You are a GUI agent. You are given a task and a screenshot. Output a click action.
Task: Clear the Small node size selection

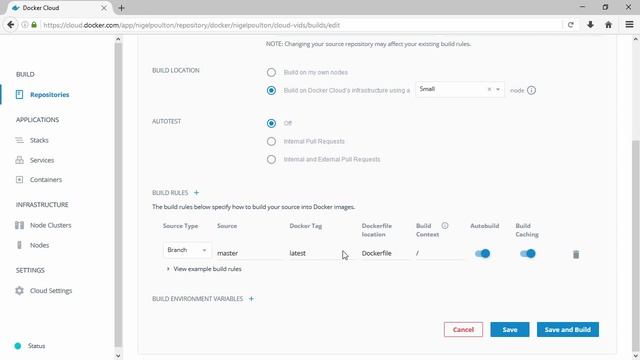point(489,89)
